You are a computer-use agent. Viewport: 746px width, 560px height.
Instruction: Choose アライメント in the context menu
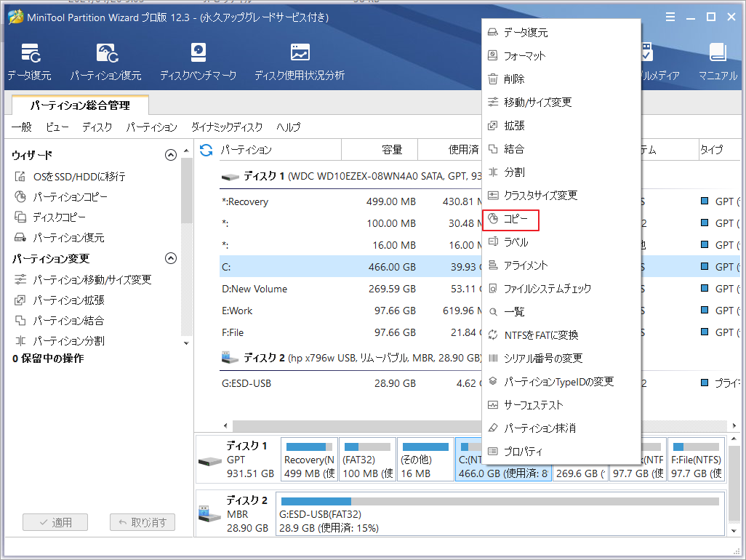tap(561, 265)
